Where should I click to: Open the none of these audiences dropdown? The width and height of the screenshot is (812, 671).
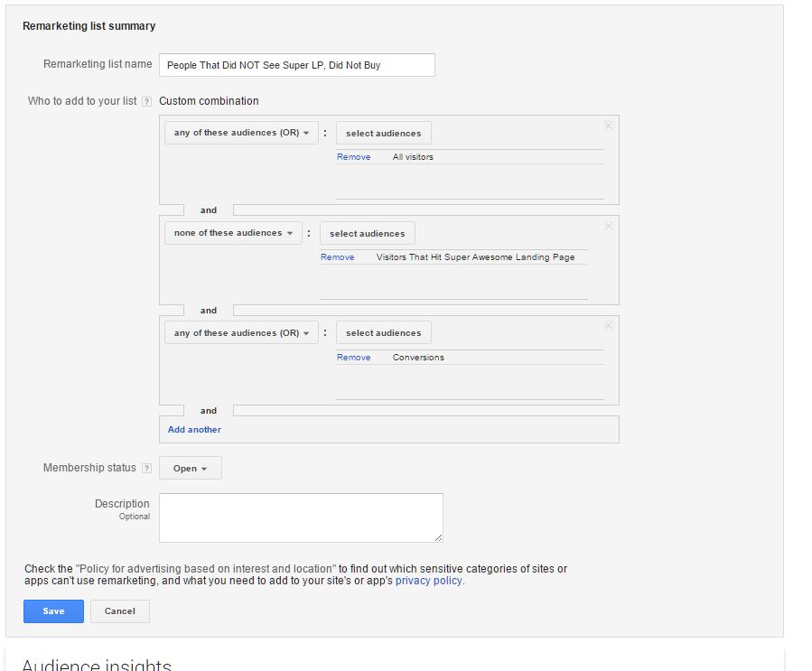(233, 233)
